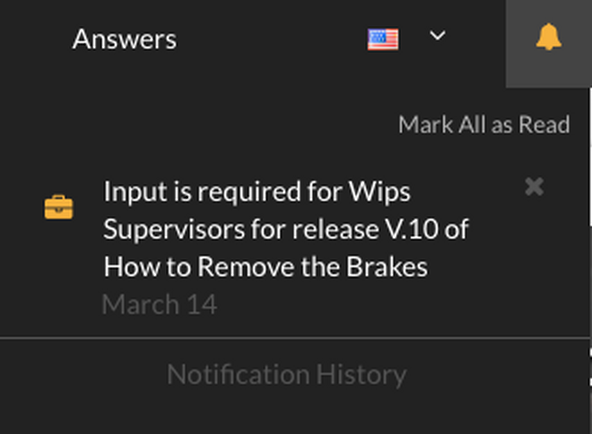Click the down arrow beside the flag
Image resolution: width=592 pixels, height=434 pixels.
[438, 35]
